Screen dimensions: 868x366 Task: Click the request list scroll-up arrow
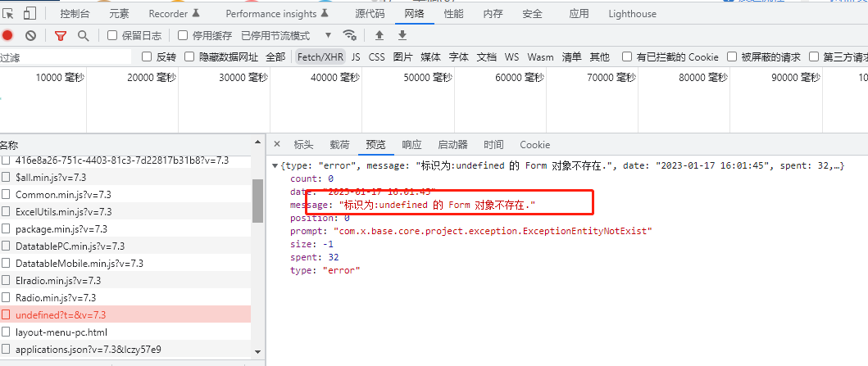click(257, 143)
